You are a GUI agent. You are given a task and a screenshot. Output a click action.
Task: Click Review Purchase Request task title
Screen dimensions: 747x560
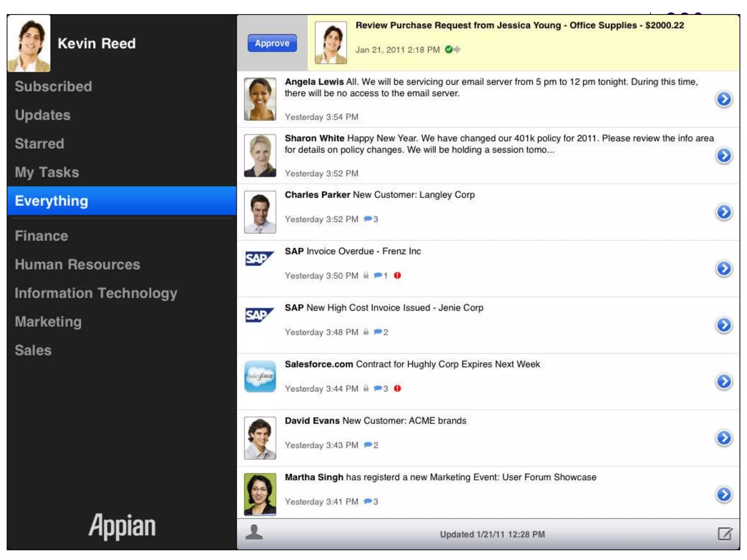519,26
